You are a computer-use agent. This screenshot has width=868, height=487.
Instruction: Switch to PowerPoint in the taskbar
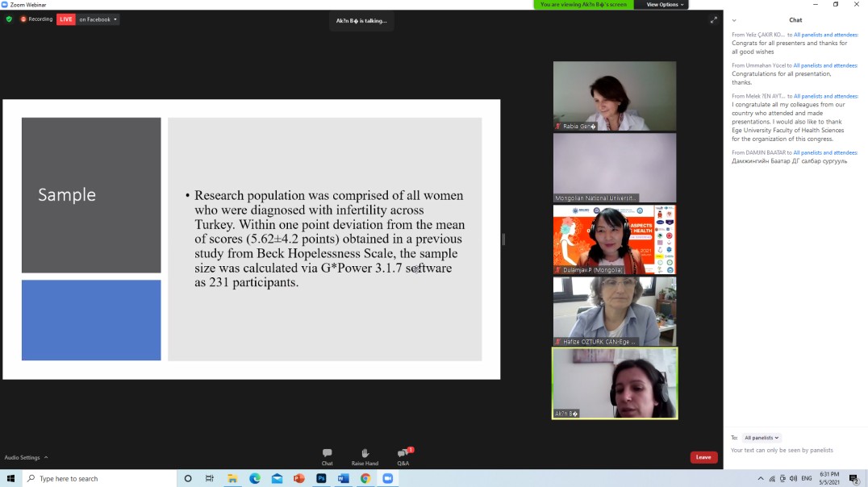coord(299,478)
